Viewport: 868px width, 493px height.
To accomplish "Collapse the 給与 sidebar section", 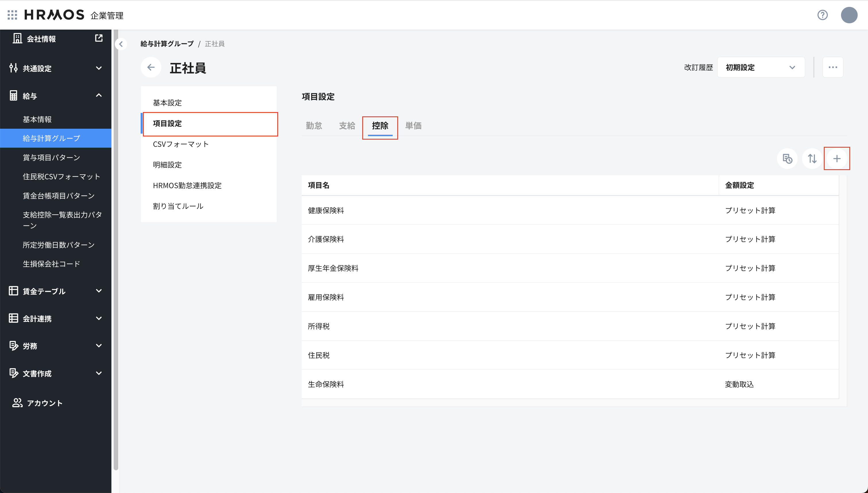I will tap(56, 96).
